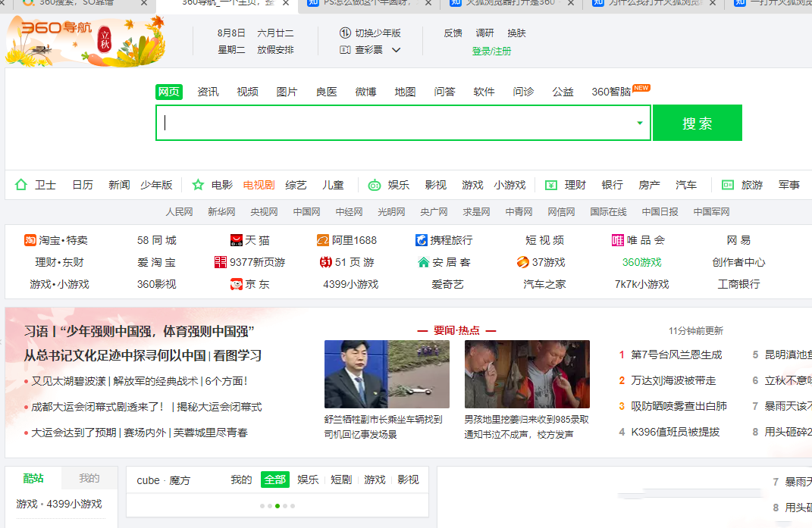Click the 切换少年版 switch icon
This screenshot has width=812, height=528.
click(x=345, y=33)
